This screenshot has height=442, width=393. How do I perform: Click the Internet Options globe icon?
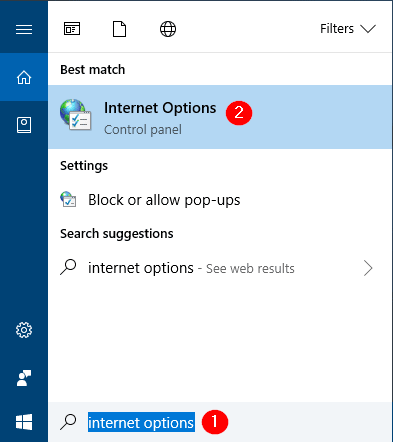pos(76,114)
